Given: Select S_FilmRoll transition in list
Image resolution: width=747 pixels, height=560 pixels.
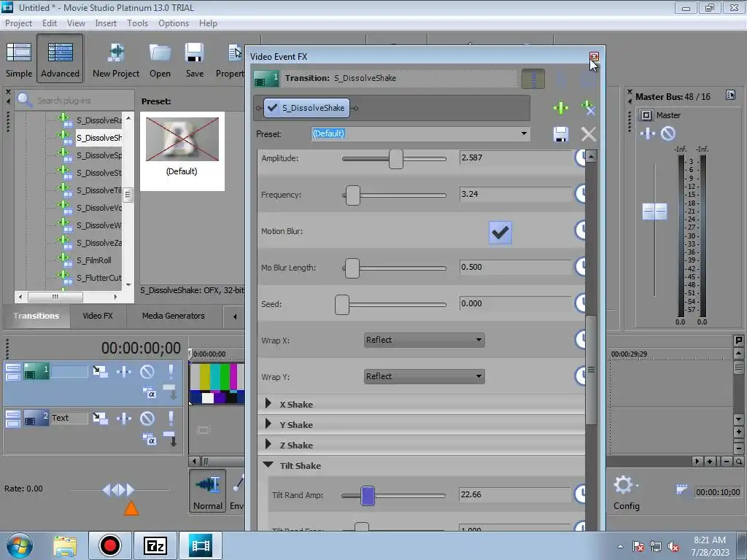Looking at the screenshot, I should coord(94,260).
